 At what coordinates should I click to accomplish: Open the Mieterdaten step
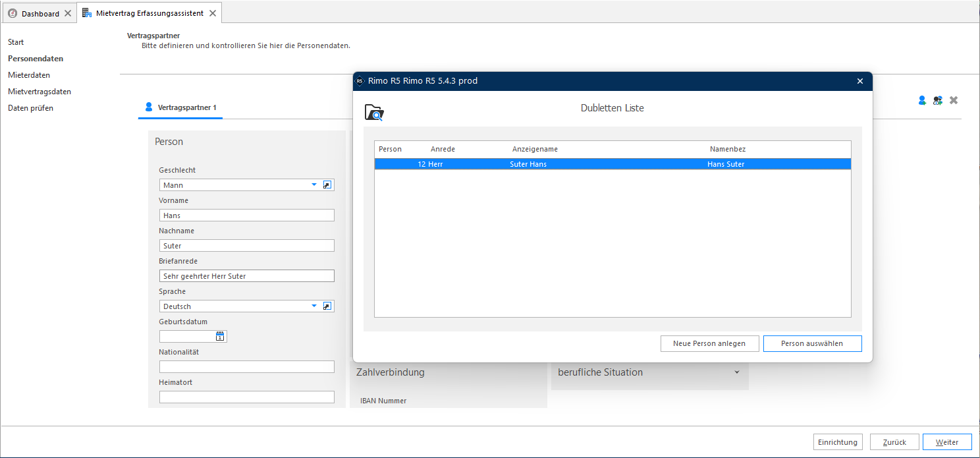point(29,75)
